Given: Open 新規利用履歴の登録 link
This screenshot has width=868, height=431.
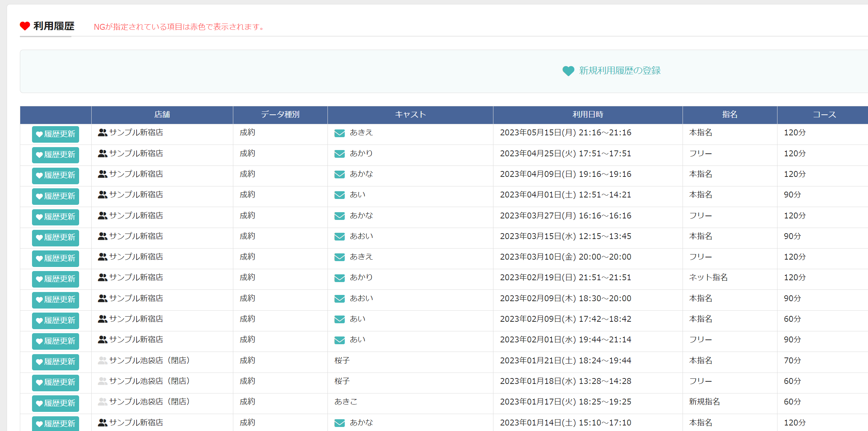Looking at the screenshot, I should (x=620, y=71).
